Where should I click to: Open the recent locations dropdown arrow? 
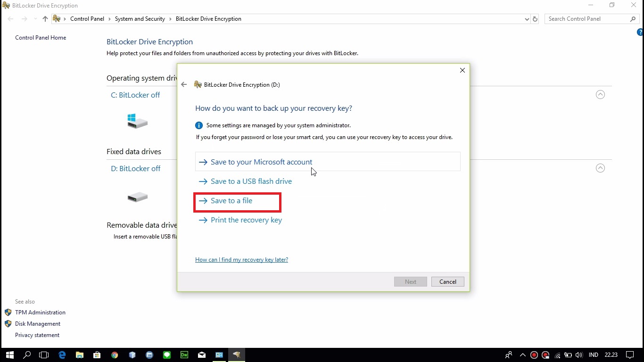(35, 19)
